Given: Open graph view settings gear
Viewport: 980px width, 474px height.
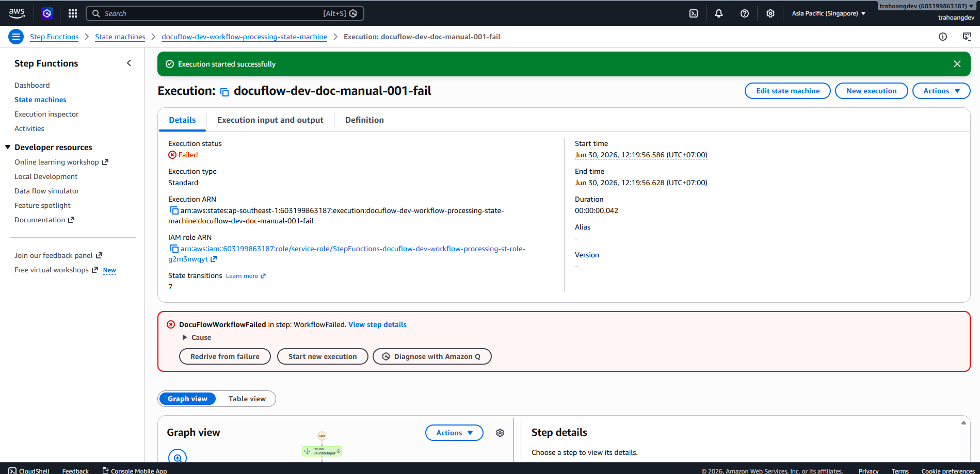Looking at the screenshot, I should (x=500, y=433).
